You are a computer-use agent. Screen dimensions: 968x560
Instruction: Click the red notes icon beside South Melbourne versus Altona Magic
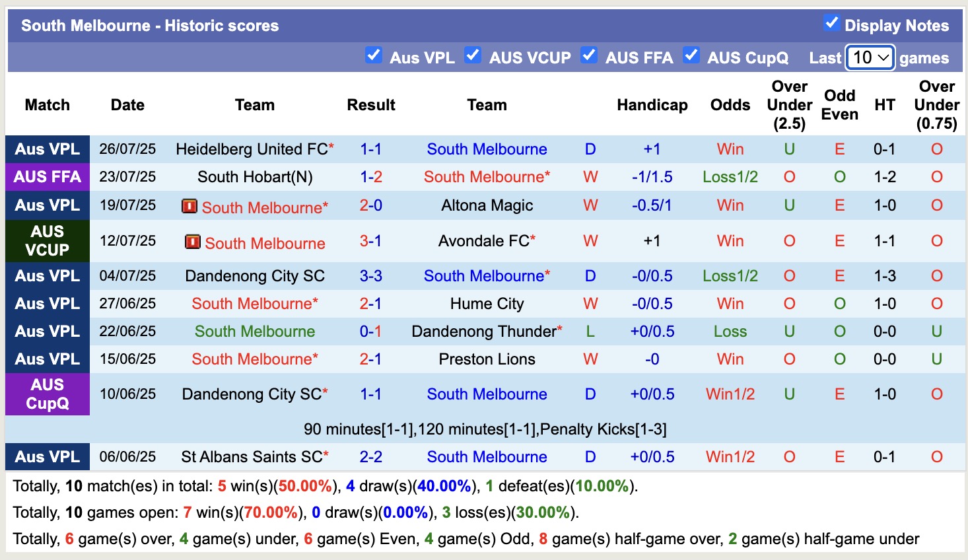[191, 206]
